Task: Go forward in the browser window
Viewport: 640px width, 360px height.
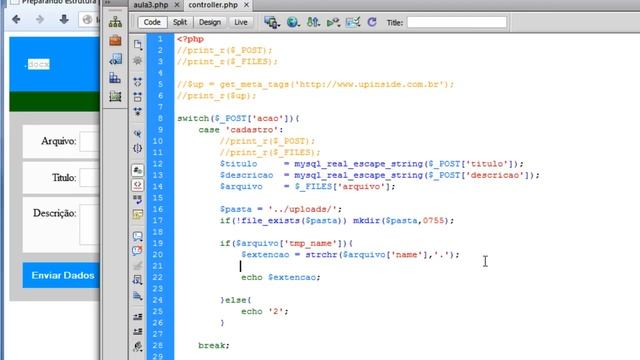Action: (x=40, y=19)
